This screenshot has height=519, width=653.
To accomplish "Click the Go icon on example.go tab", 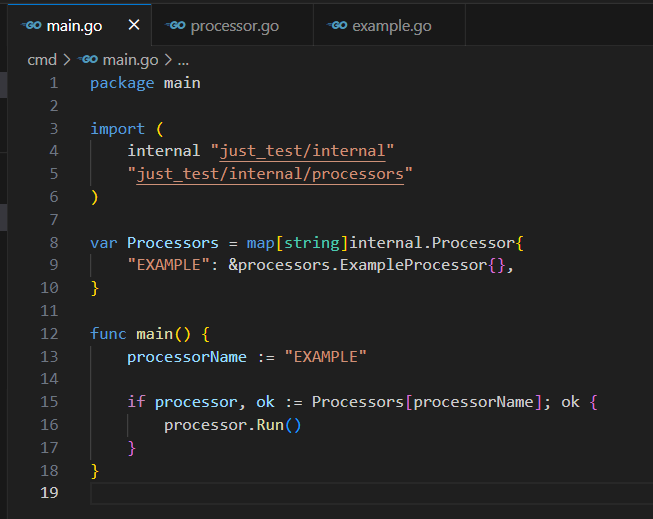I will coord(338,25).
